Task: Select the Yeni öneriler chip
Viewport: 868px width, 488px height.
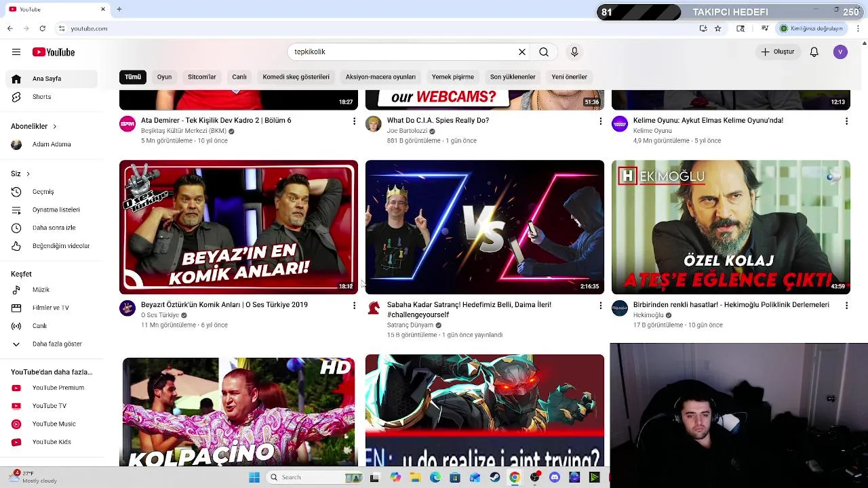Action: coord(569,77)
